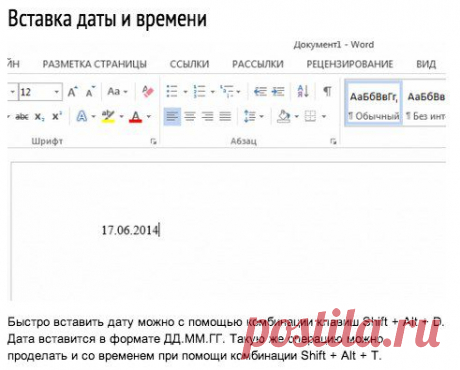Open the bullet library dropdown arrow

pyautogui.click(x=185, y=91)
